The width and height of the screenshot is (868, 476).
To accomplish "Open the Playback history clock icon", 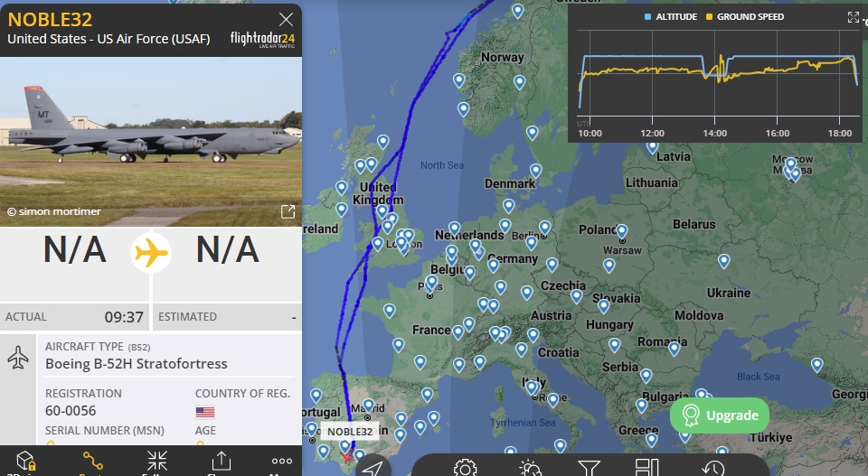I will (x=713, y=468).
